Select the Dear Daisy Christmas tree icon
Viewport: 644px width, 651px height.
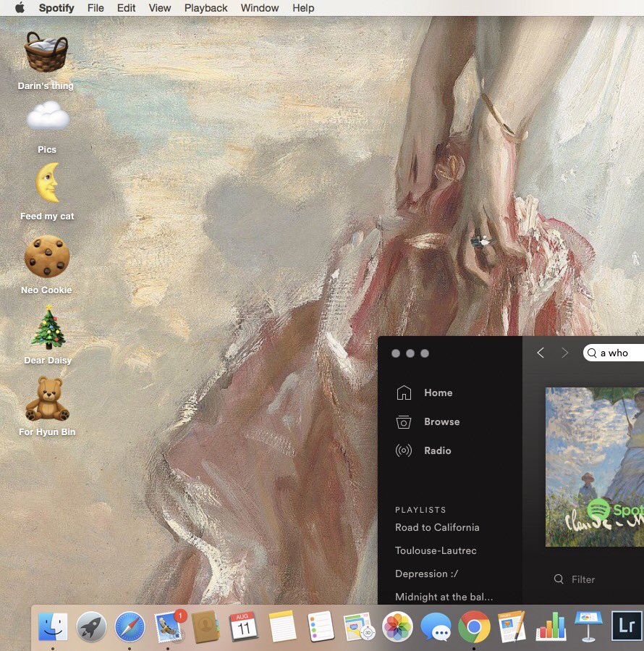click(48, 327)
